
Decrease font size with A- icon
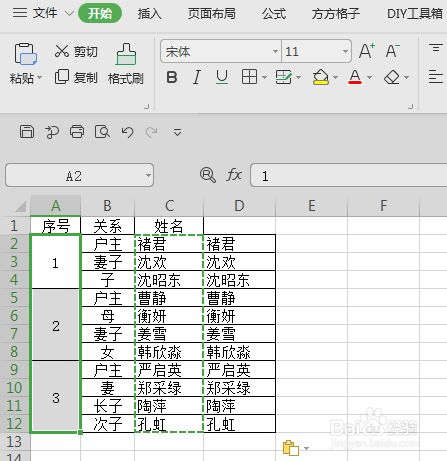click(x=392, y=51)
